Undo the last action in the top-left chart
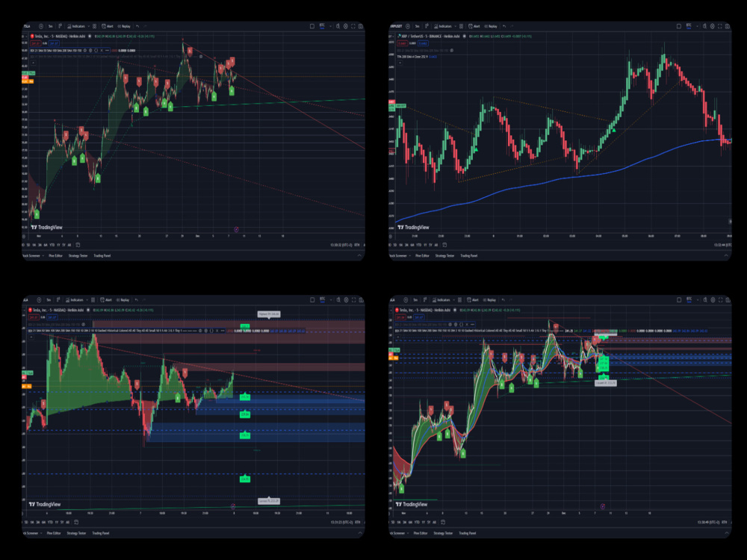This screenshot has width=747, height=560. coord(137,26)
